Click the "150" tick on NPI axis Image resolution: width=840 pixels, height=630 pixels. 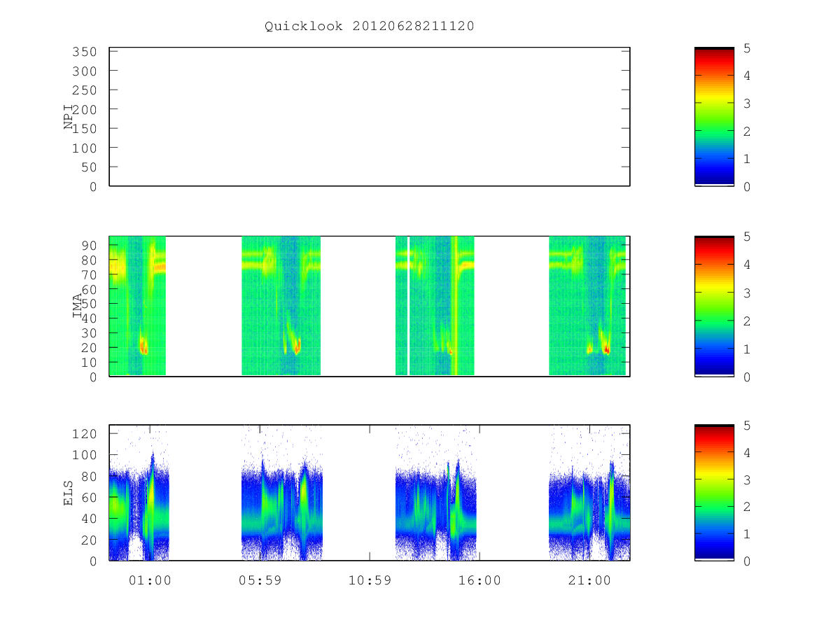coord(84,129)
